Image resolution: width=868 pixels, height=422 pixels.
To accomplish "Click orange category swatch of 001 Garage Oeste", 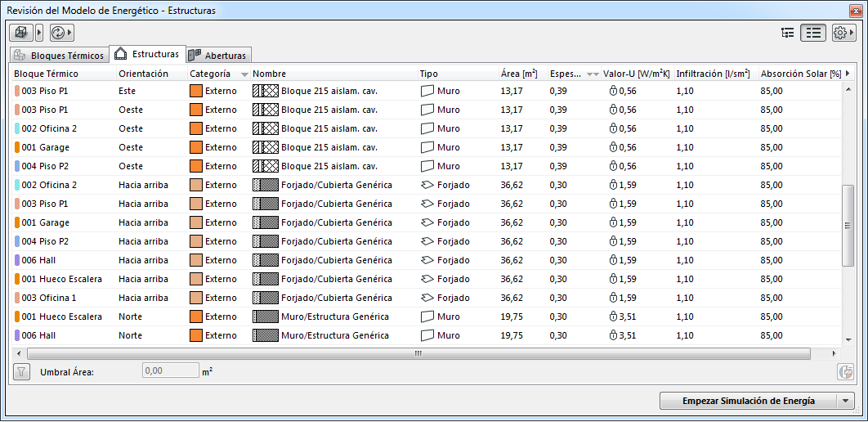I will tap(195, 147).
